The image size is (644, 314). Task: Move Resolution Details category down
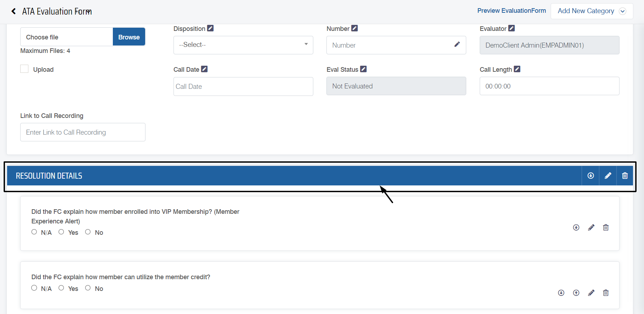click(x=591, y=176)
